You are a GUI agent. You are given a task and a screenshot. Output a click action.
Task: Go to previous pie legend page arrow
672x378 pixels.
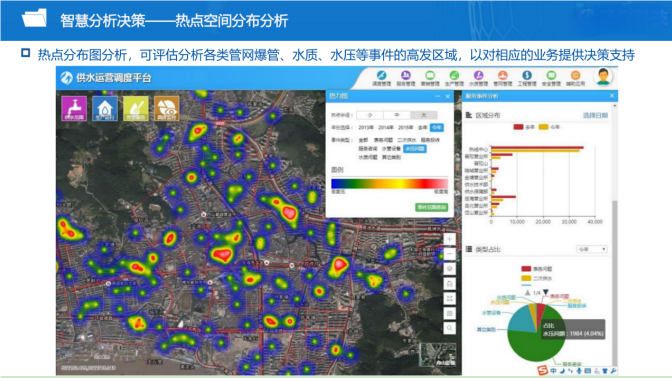pyautogui.click(x=528, y=292)
